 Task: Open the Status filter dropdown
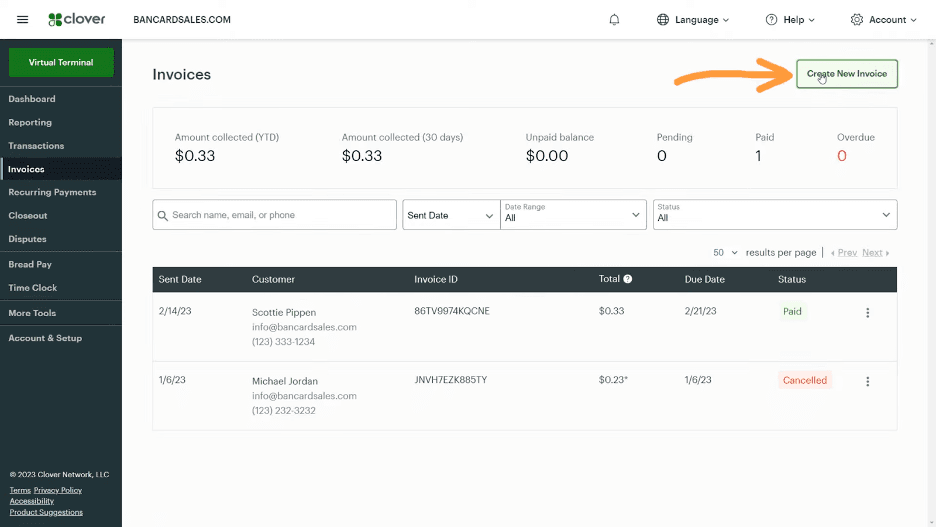774,215
